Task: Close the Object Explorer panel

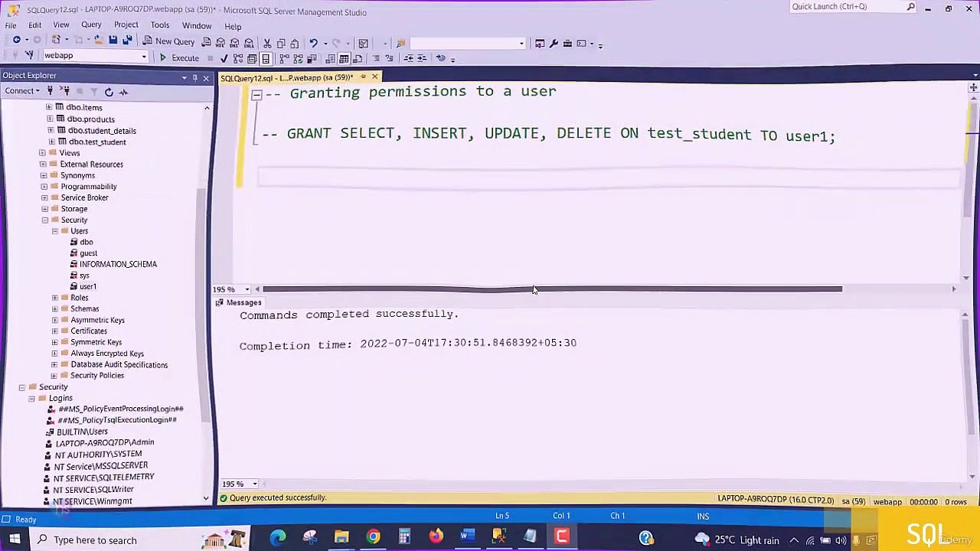Action: pyautogui.click(x=206, y=77)
